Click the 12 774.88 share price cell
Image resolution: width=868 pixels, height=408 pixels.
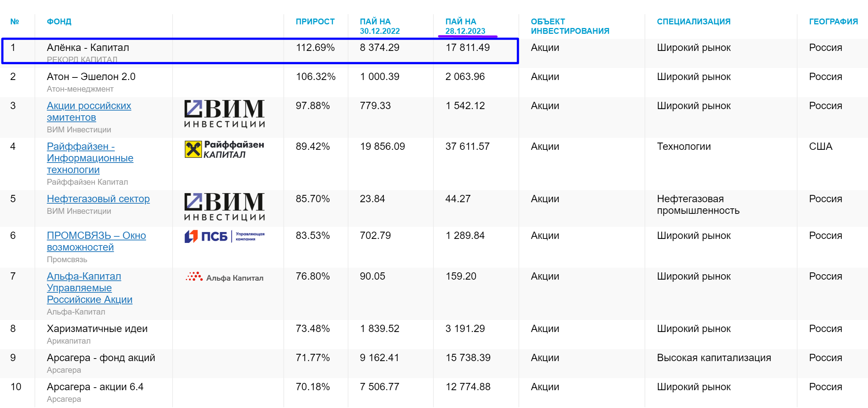tap(468, 387)
